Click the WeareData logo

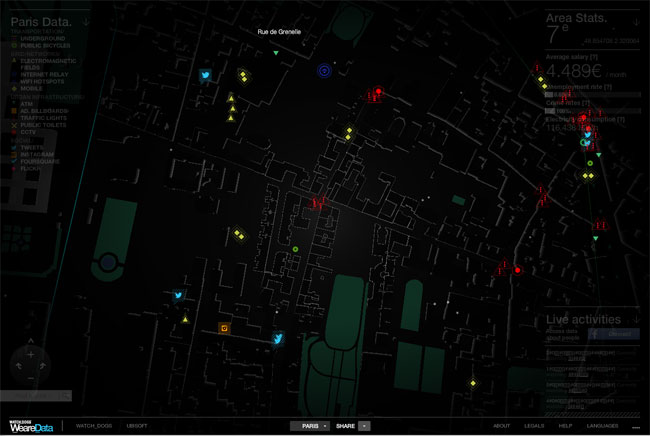pos(31,427)
